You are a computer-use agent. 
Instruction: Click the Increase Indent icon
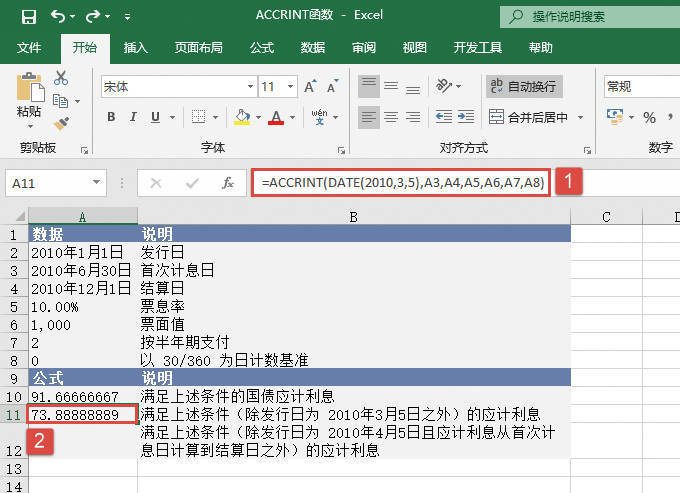466,117
